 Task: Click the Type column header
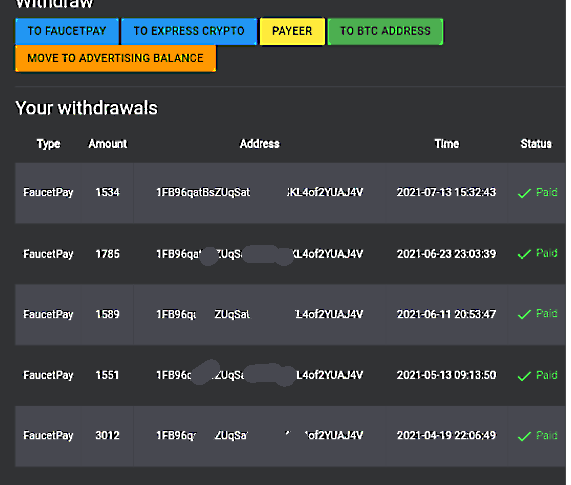[x=48, y=144]
